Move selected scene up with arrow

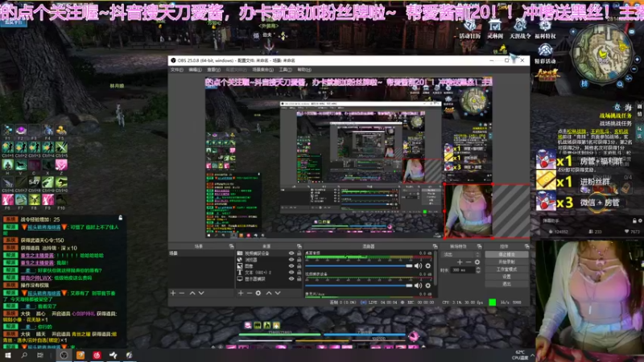192,293
